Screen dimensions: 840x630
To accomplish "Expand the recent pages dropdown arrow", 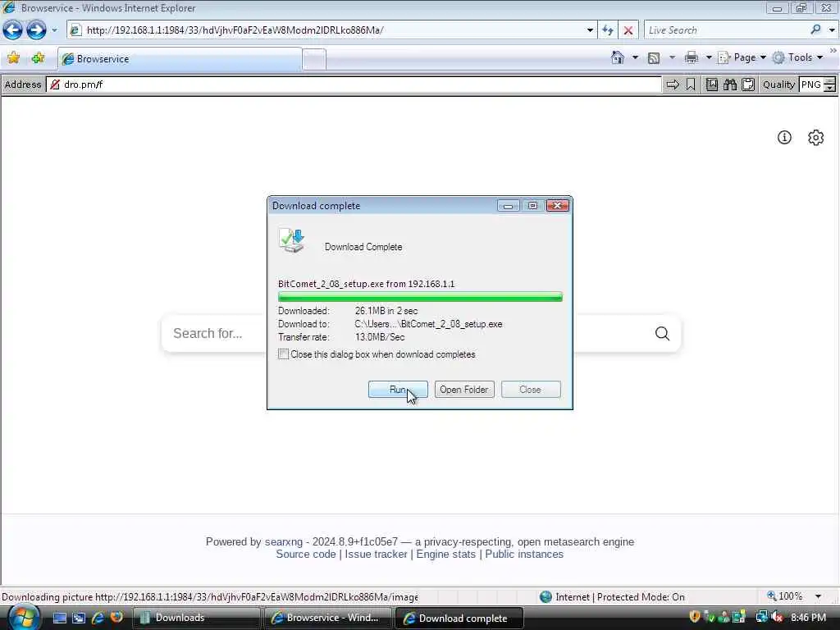I will pos(54,30).
